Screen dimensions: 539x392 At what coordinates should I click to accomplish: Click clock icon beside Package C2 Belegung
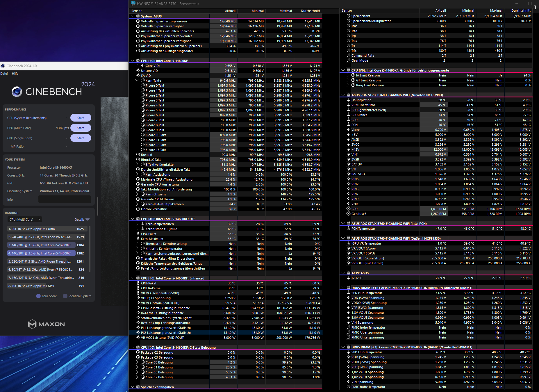pos(138,352)
